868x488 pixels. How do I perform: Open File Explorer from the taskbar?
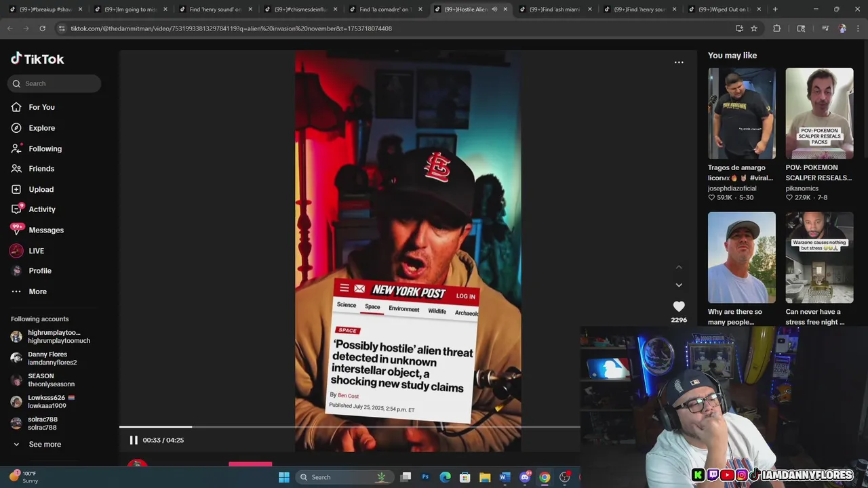485,477
